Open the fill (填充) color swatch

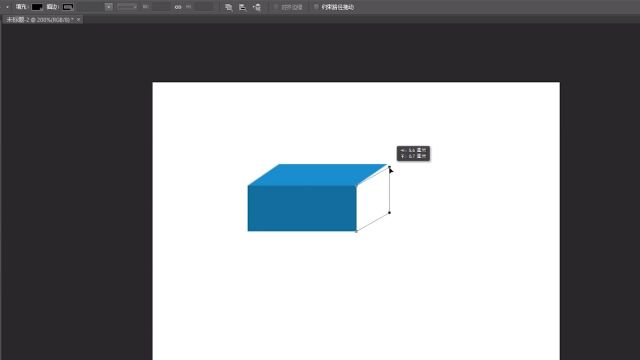[37, 7]
